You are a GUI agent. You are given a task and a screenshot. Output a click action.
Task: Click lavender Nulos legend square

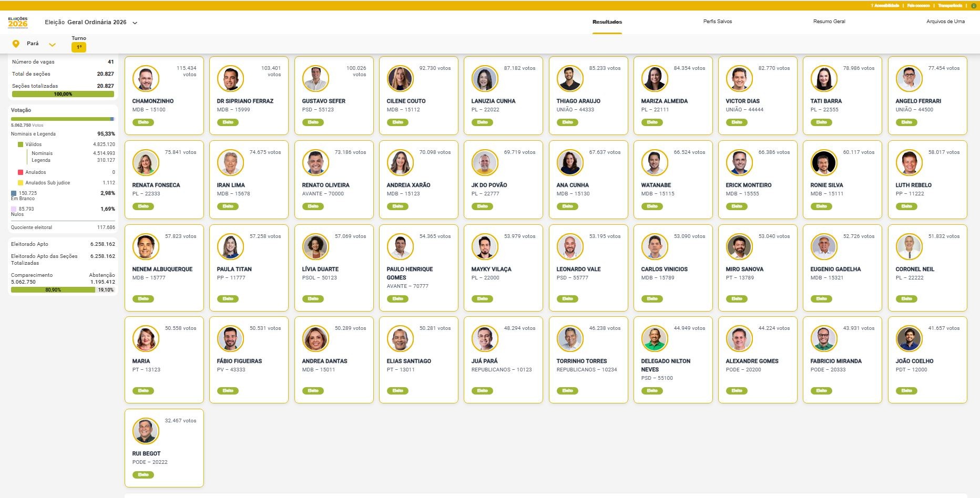[14, 209]
